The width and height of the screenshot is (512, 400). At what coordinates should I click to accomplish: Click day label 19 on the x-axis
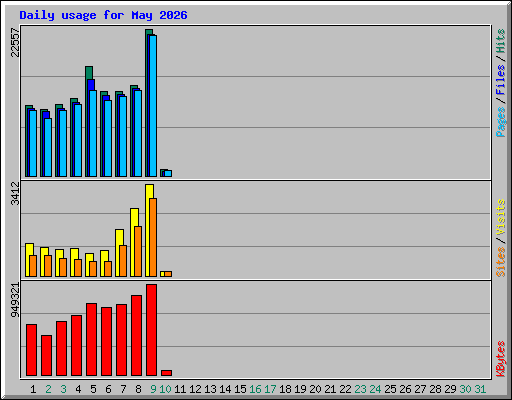[x=300, y=389]
